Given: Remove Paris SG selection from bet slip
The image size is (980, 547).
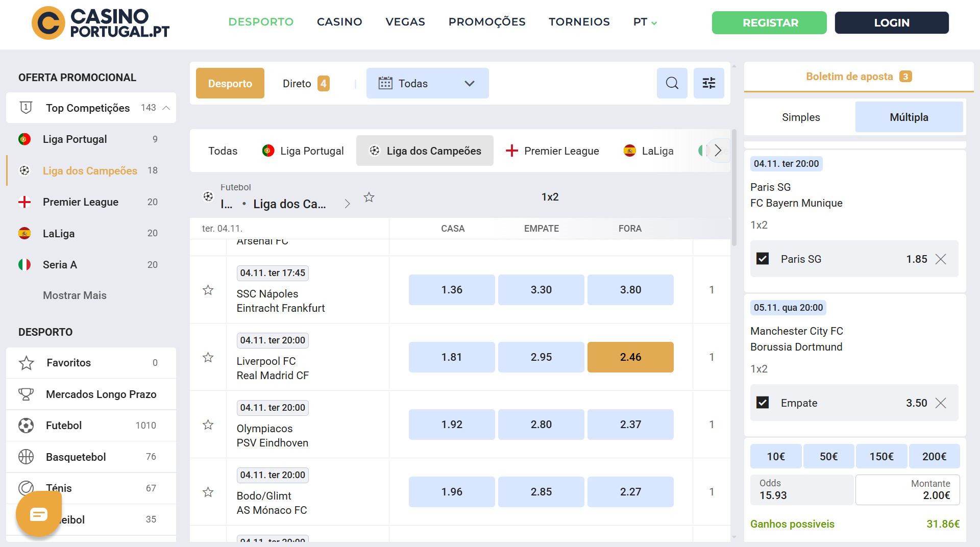Looking at the screenshot, I should click(x=940, y=259).
